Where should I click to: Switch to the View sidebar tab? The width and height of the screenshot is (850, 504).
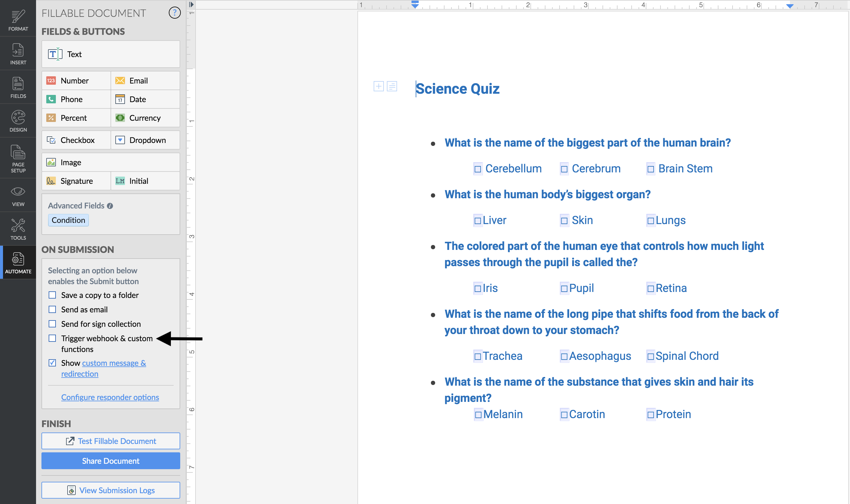(x=18, y=196)
